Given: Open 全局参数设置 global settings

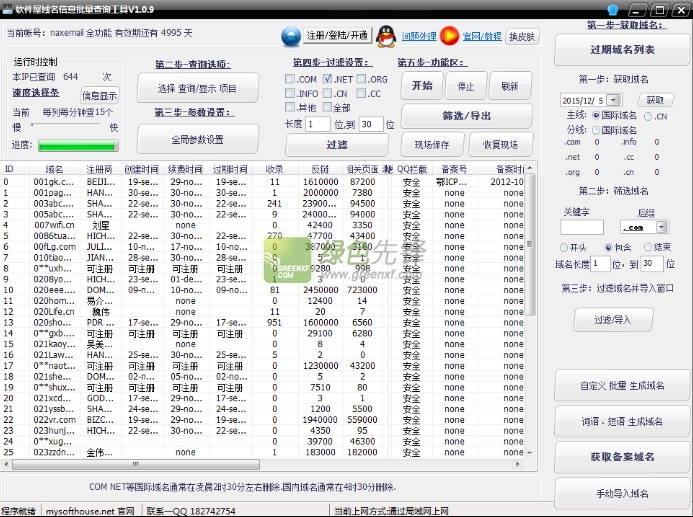Looking at the screenshot, I should pyautogui.click(x=198, y=140).
